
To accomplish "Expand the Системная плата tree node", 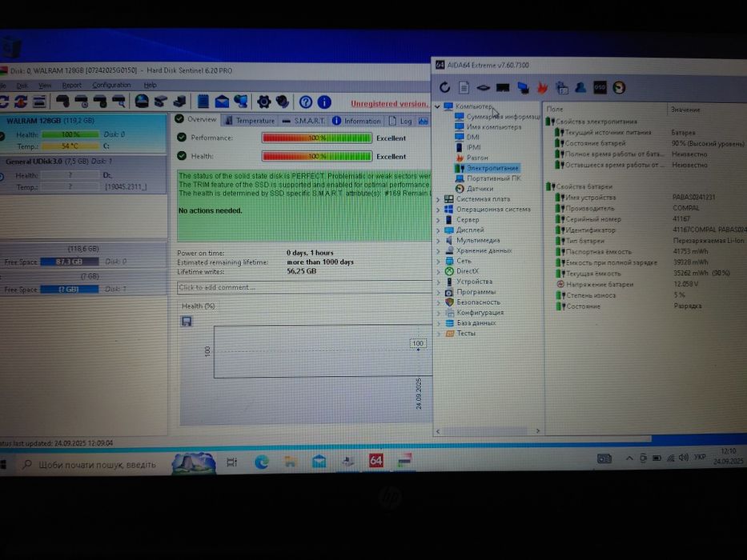I will [438, 199].
